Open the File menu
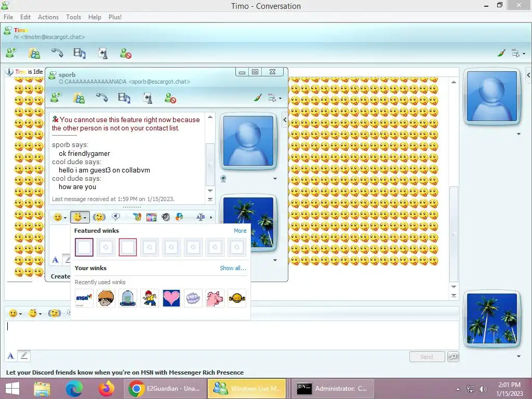The width and height of the screenshot is (532, 399). (x=8, y=17)
